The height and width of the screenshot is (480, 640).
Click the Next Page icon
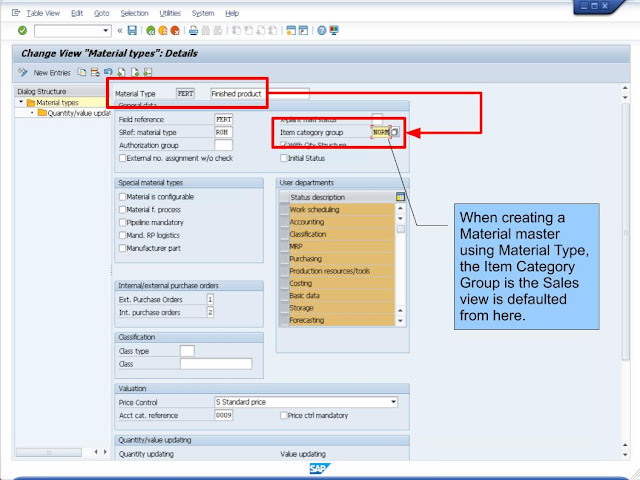pos(261,30)
